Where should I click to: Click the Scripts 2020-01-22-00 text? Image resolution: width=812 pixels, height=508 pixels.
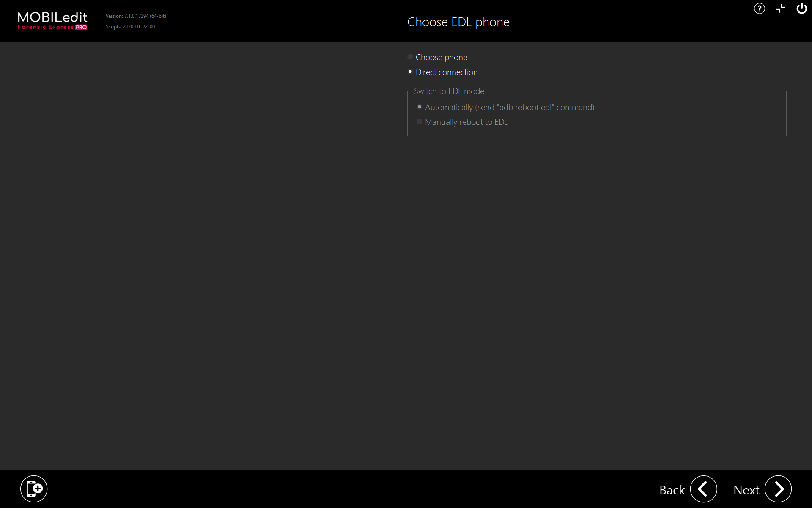click(130, 27)
